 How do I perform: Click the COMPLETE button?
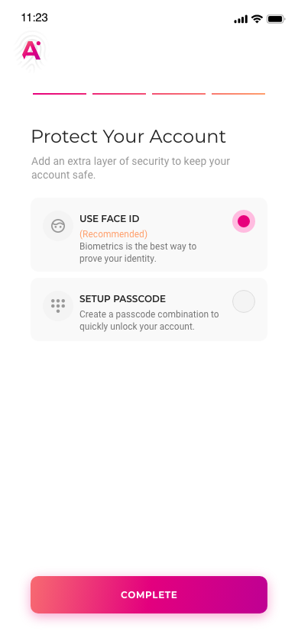tap(149, 594)
